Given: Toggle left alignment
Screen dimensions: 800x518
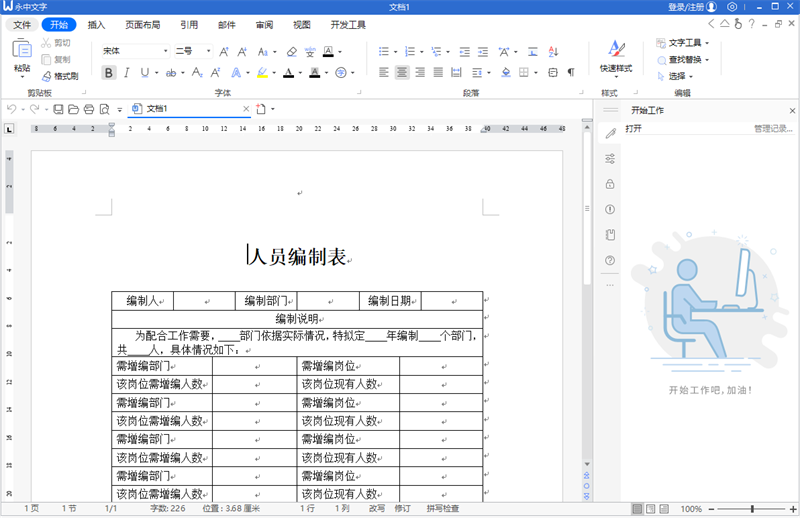Looking at the screenshot, I should [x=384, y=72].
